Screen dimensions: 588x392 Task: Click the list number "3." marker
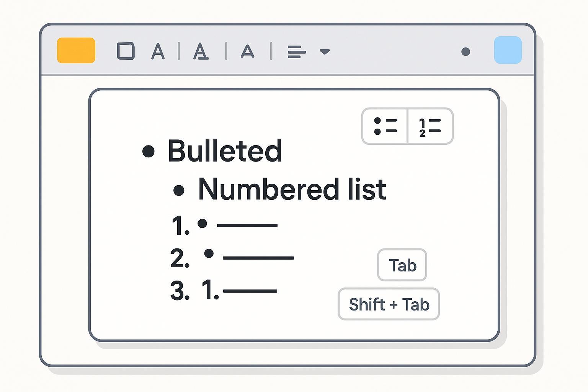coord(180,291)
